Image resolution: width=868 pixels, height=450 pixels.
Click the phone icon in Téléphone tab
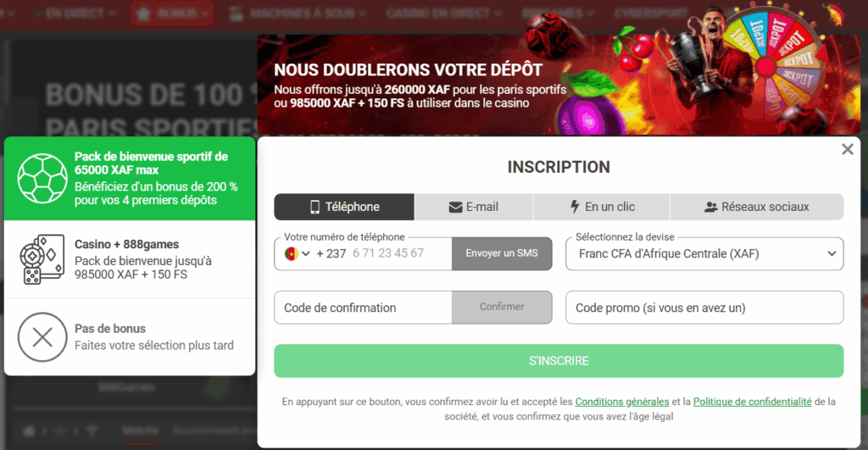(x=314, y=207)
